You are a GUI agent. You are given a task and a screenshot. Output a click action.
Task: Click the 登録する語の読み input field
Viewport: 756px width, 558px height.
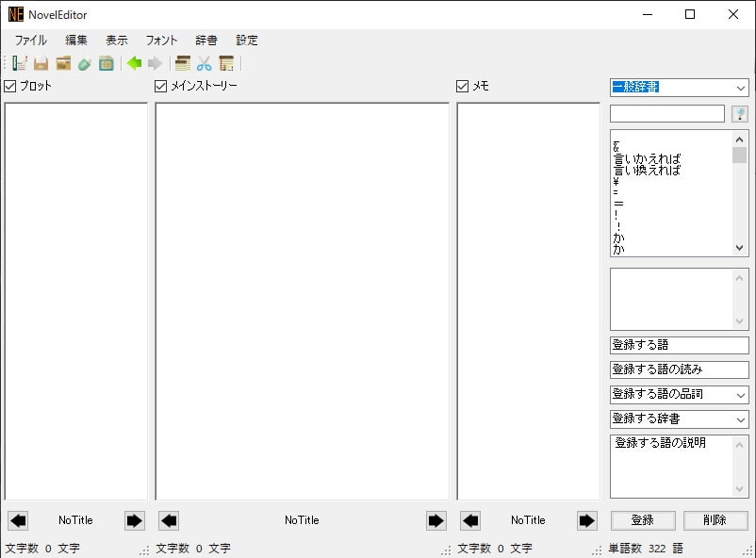(679, 370)
